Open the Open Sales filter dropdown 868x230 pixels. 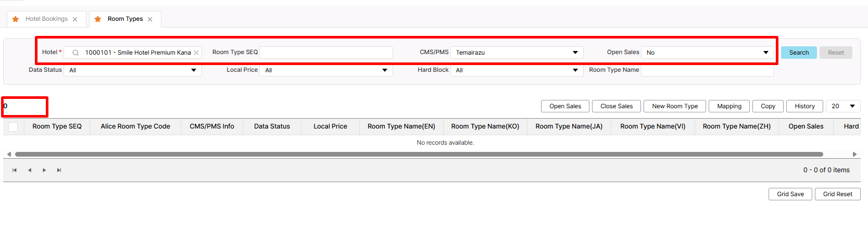click(x=765, y=53)
